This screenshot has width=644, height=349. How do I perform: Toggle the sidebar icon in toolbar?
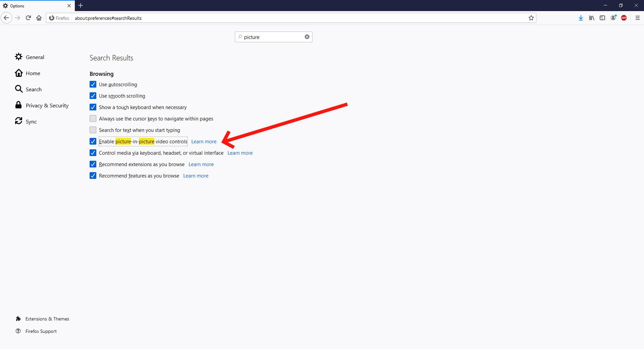(602, 18)
